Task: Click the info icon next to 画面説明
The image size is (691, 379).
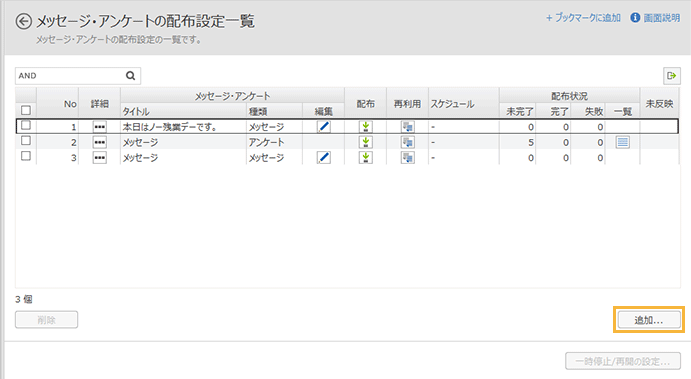Action: [635, 18]
